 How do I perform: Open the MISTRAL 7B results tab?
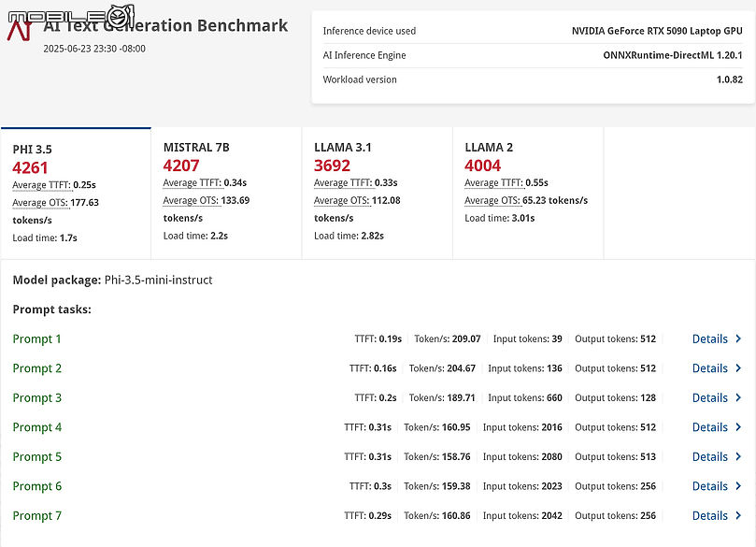pos(226,193)
